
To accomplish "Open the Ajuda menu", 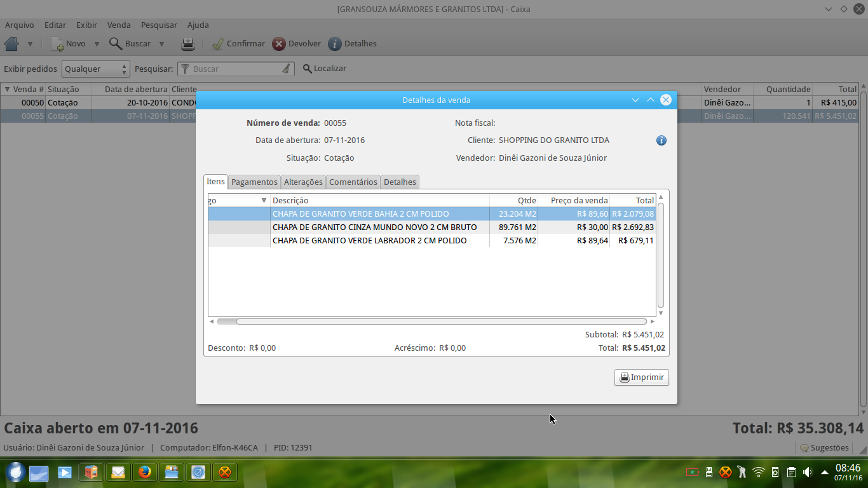I will click(198, 25).
